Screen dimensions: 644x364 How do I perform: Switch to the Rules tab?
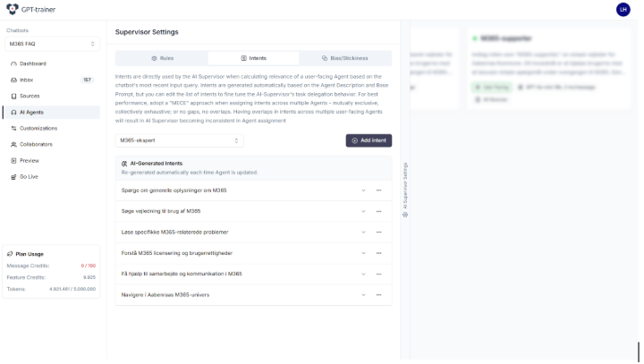click(x=162, y=58)
